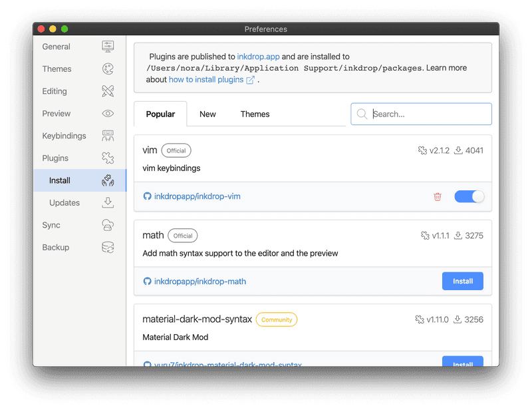532x410 pixels.
Task: Click the Editing pencil-ruler icon
Action: (x=108, y=91)
